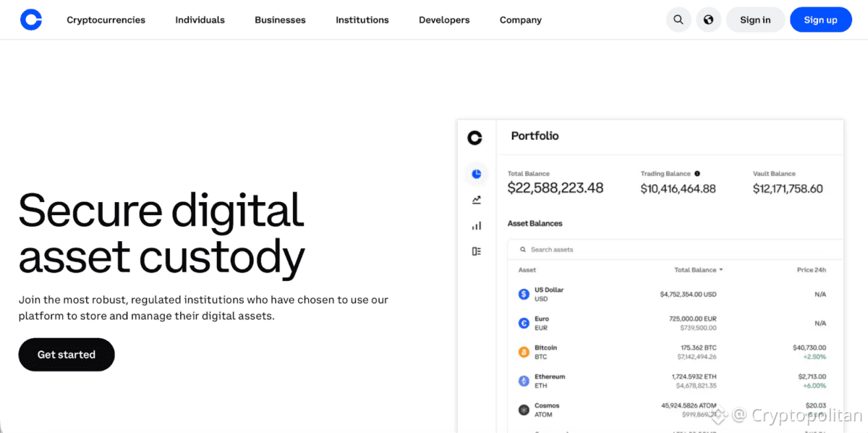Open the Institutions menu

(x=362, y=20)
